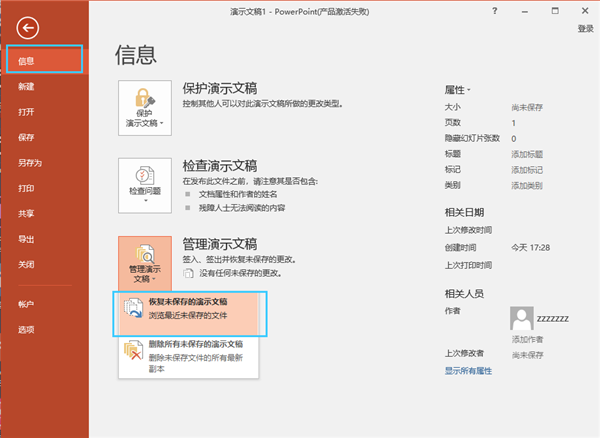
Task: Open the help question mark
Action: pos(495,11)
